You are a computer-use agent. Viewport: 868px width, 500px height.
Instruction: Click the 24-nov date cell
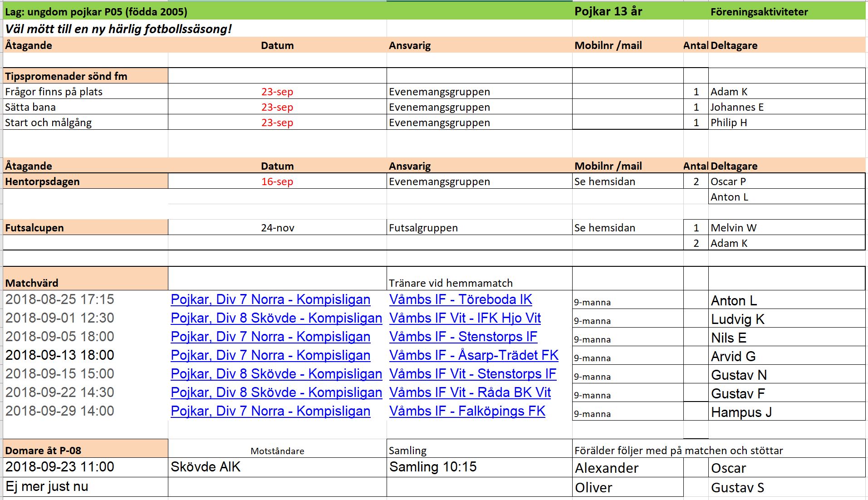[x=277, y=228]
